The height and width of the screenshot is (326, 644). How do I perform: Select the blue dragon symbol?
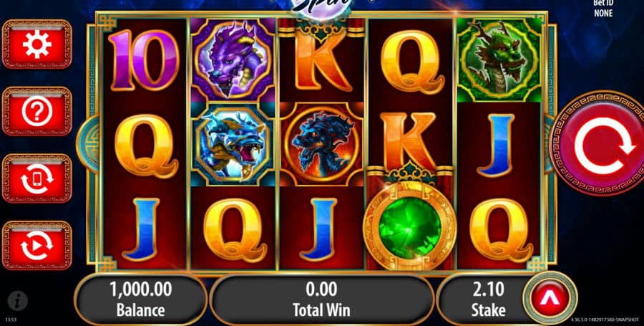coord(233,144)
